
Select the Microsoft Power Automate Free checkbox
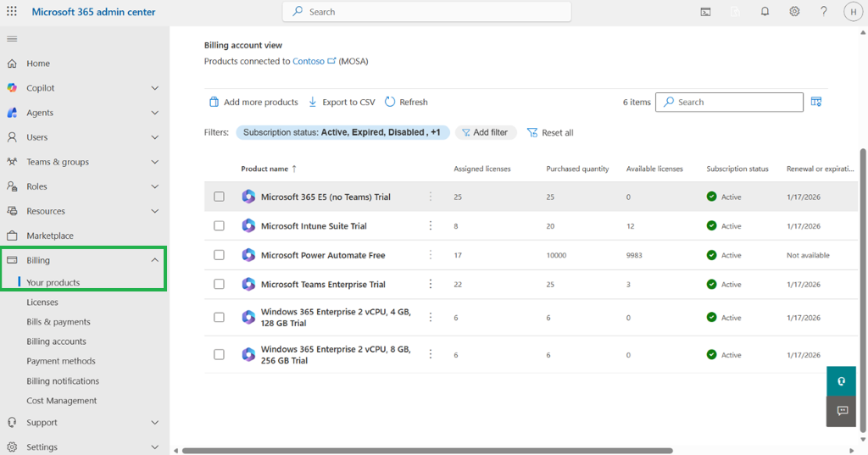219,255
